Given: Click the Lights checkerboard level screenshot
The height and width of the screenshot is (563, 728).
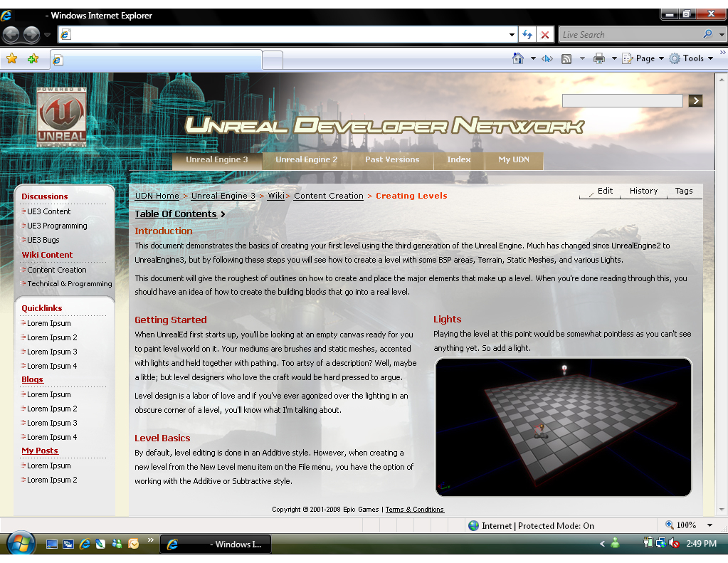Looking at the screenshot, I should [x=563, y=427].
